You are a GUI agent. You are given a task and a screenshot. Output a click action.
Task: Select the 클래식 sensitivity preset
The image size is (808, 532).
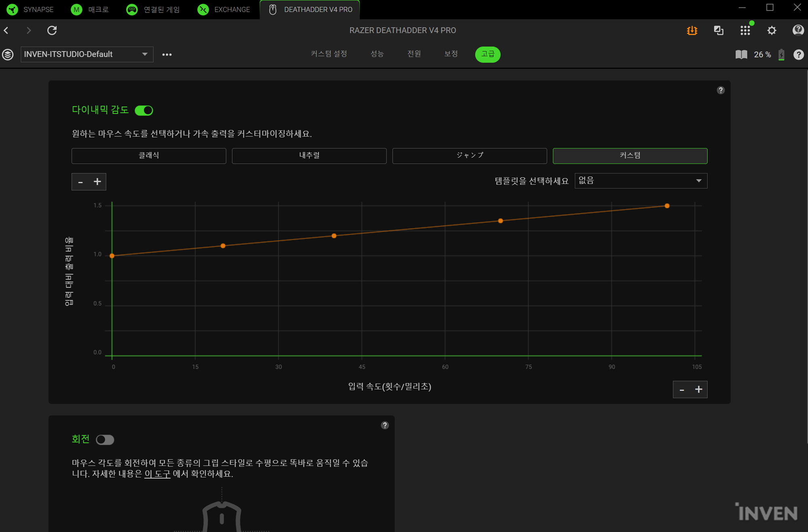point(149,156)
